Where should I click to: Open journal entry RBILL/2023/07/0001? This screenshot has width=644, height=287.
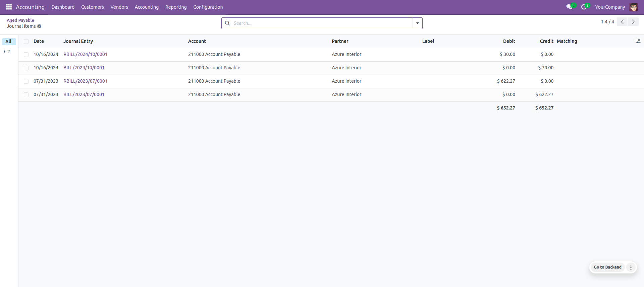click(85, 81)
